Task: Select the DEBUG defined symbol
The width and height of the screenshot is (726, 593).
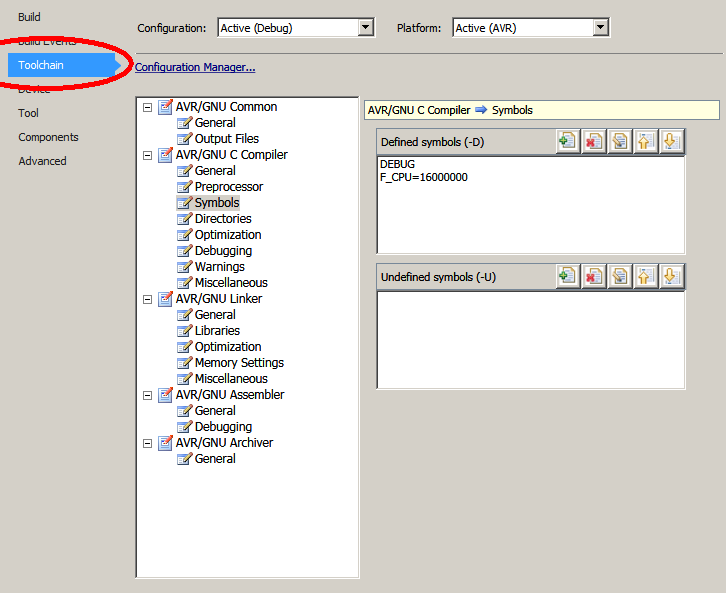Action: (x=397, y=164)
